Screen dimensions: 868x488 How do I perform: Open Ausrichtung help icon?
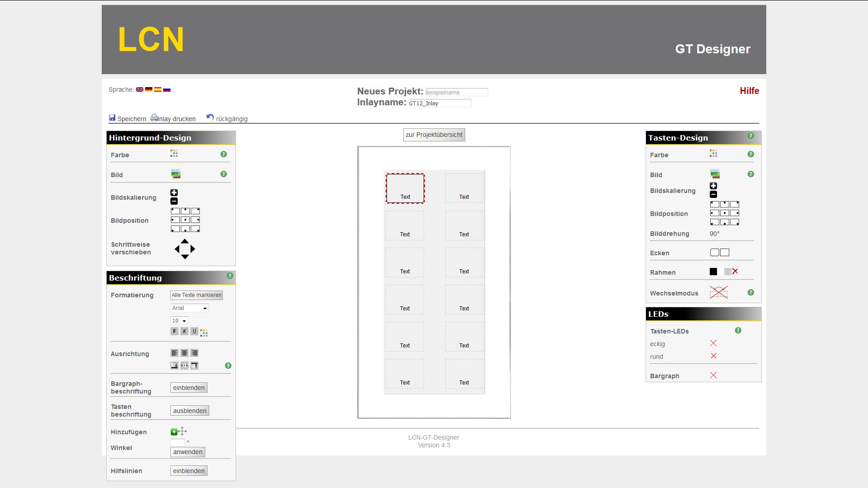[228, 366]
